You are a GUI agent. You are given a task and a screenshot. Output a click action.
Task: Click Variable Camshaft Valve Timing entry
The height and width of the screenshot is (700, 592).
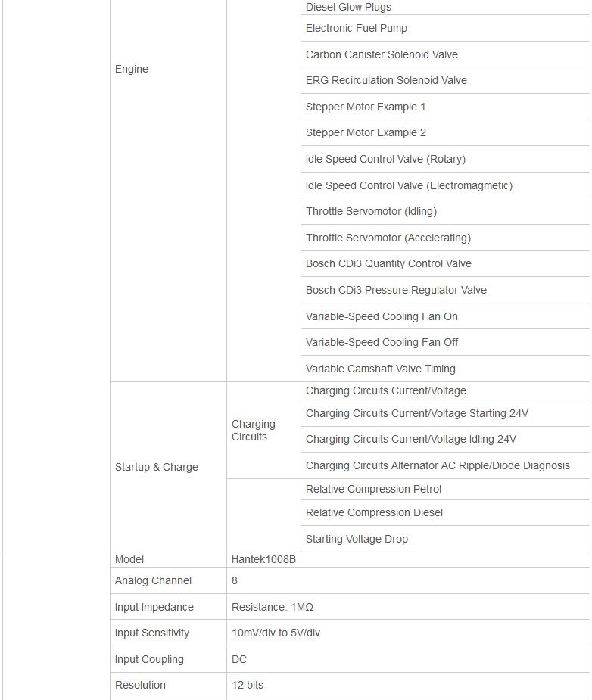(x=381, y=369)
